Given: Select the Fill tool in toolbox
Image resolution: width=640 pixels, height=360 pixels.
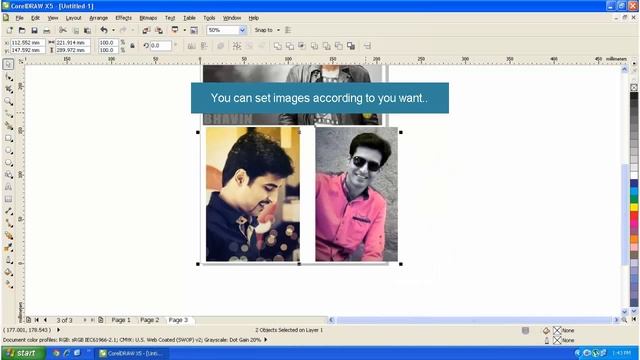Looking at the screenshot, I should 8,272.
